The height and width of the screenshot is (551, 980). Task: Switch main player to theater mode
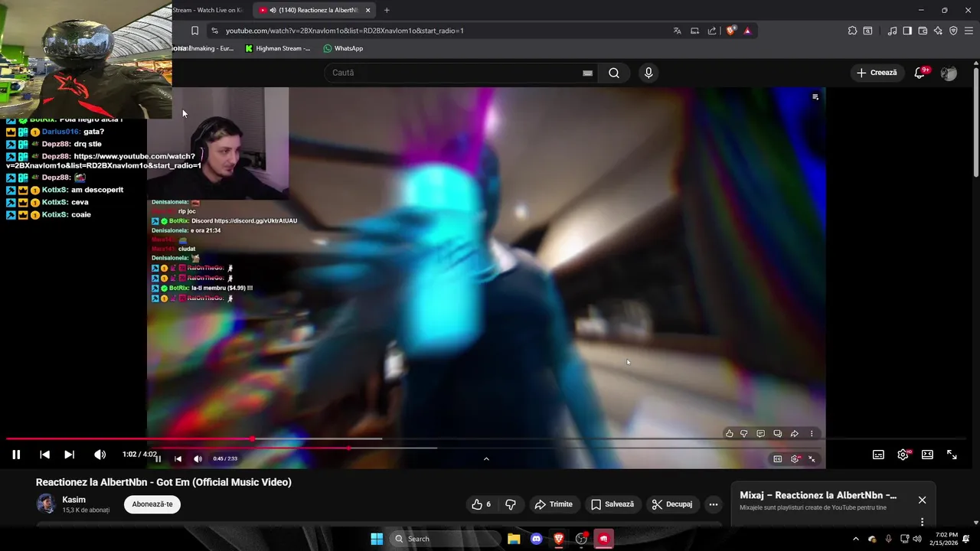927,455
